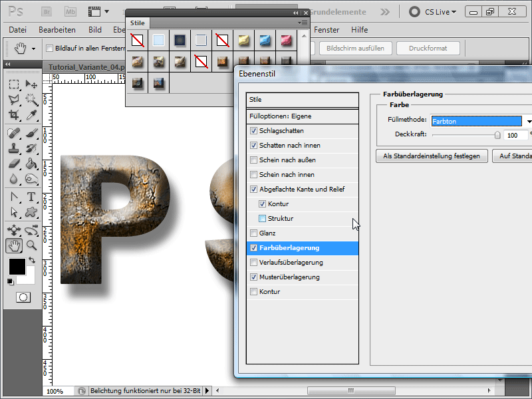The image size is (532, 399).
Task: Uncheck Musterüberlagerung effect
Action: pyautogui.click(x=253, y=277)
